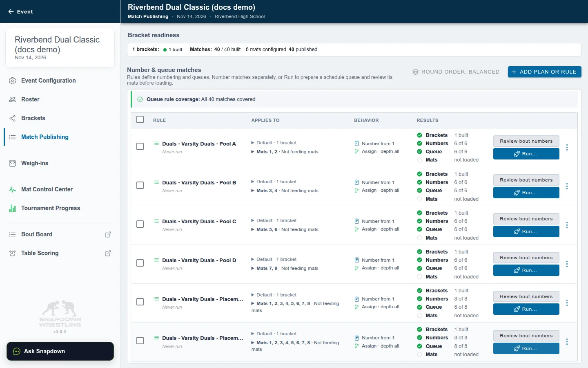The image size is (588, 368).
Task: Click the Add Plan or Rule button
Action: pos(544,72)
